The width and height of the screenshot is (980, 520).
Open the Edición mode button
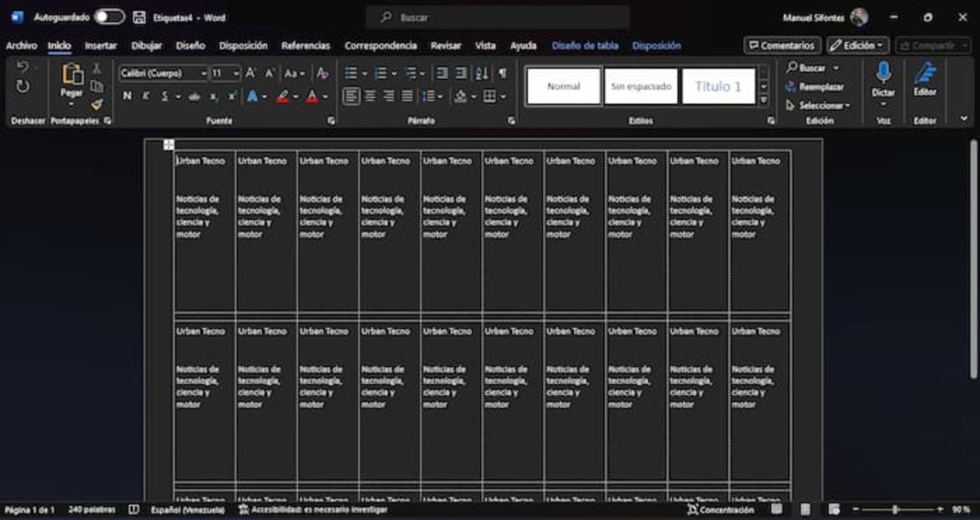point(857,46)
